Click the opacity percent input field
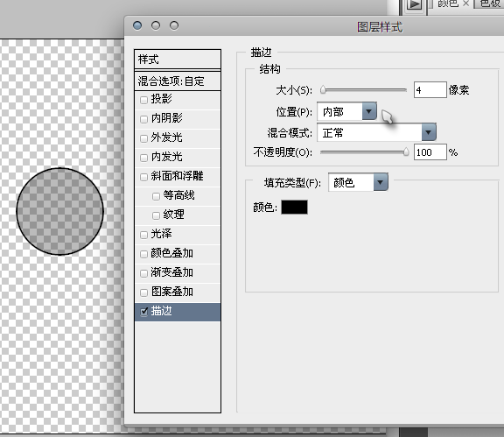The width and height of the screenshot is (504, 437). (430, 152)
